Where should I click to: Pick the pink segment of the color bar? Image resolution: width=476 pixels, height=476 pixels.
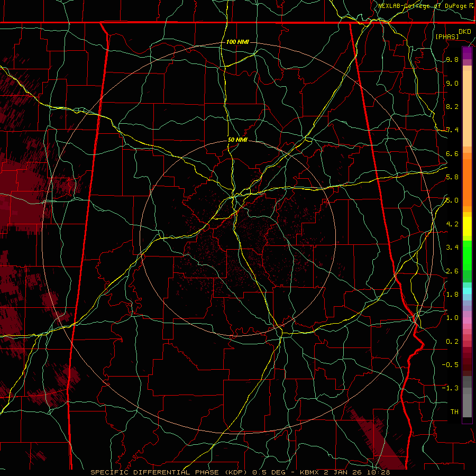click(x=467, y=321)
